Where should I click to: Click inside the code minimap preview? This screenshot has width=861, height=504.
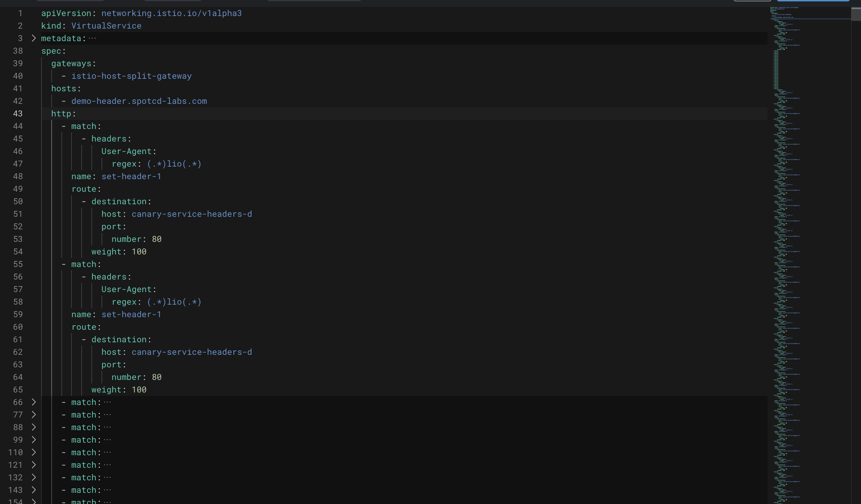pos(809,254)
